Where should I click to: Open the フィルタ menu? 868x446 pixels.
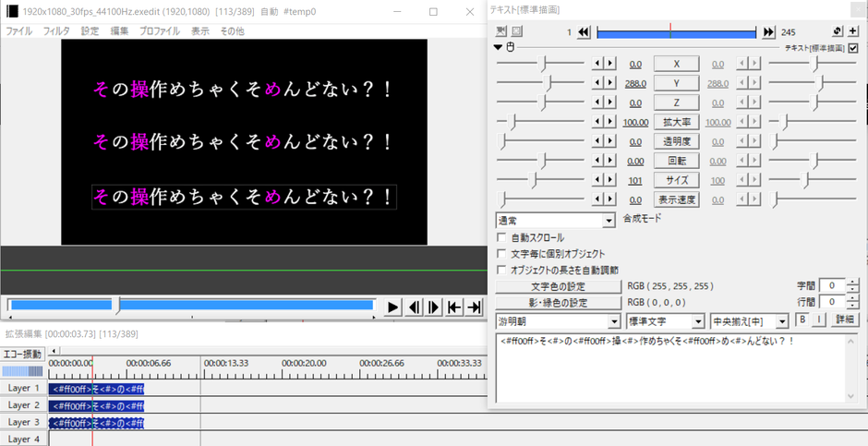coord(56,31)
